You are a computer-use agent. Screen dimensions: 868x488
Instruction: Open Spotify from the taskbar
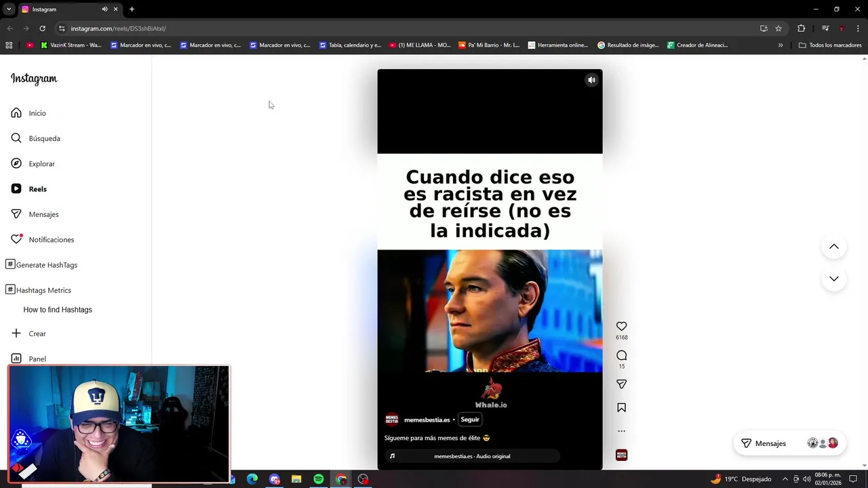tap(319, 479)
